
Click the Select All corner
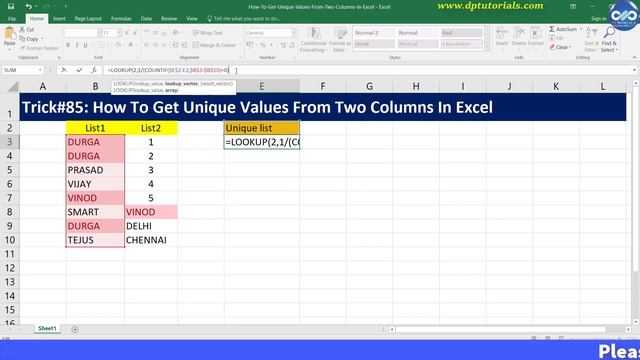pyautogui.click(x=13, y=86)
